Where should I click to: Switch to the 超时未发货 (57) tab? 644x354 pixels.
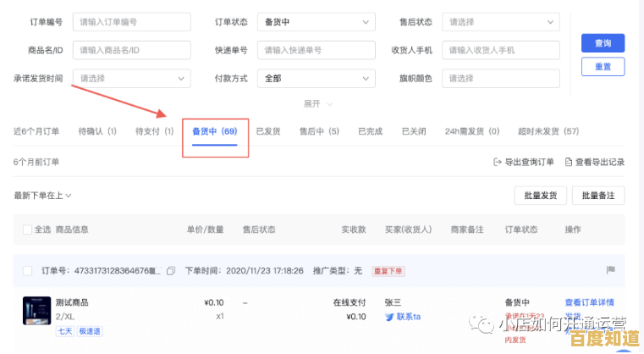pos(548,131)
